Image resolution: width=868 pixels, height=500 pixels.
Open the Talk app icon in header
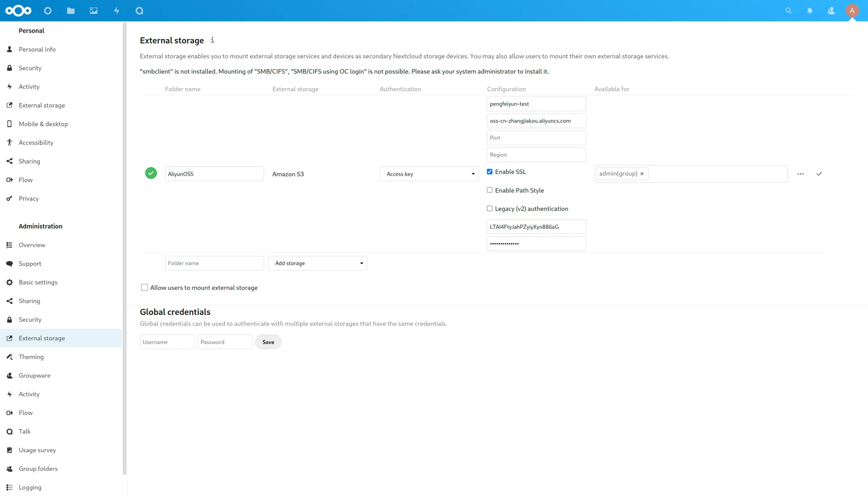pyautogui.click(x=139, y=11)
